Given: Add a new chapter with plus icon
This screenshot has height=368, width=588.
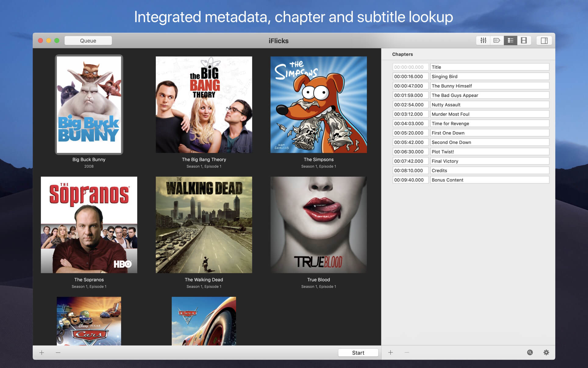Looking at the screenshot, I should [x=390, y=352].
